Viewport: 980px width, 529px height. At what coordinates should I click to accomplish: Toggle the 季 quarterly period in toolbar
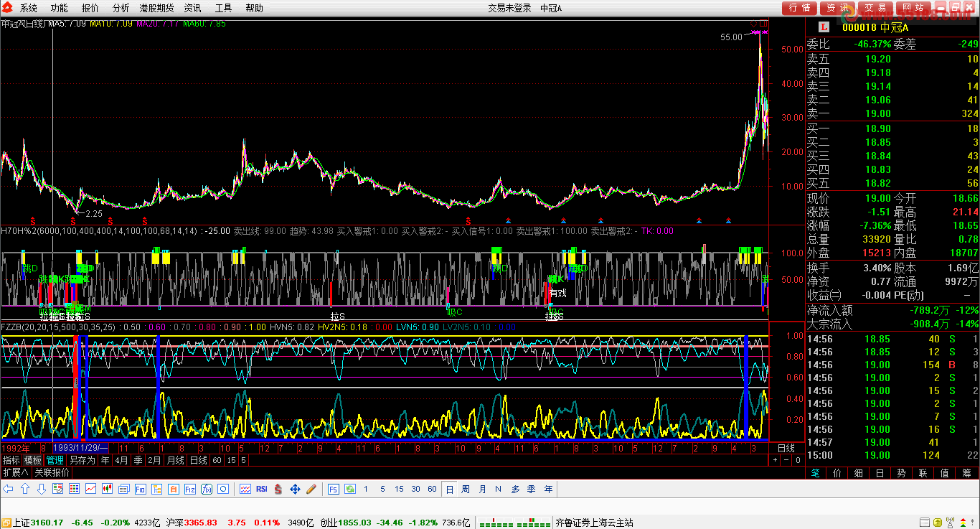[x=532, y=489]
